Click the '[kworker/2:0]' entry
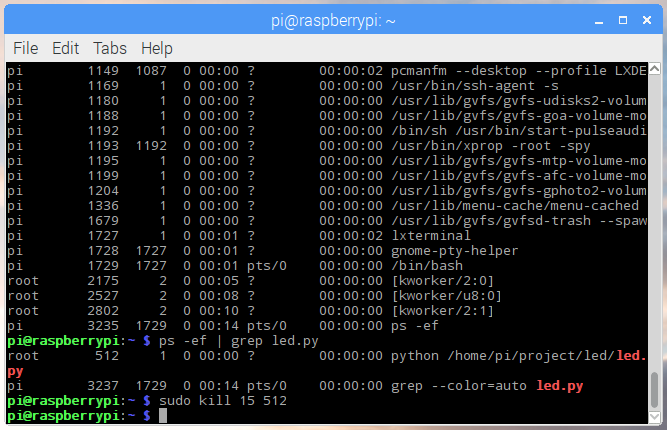The image size is (667, 430). [x=443, y=281]
